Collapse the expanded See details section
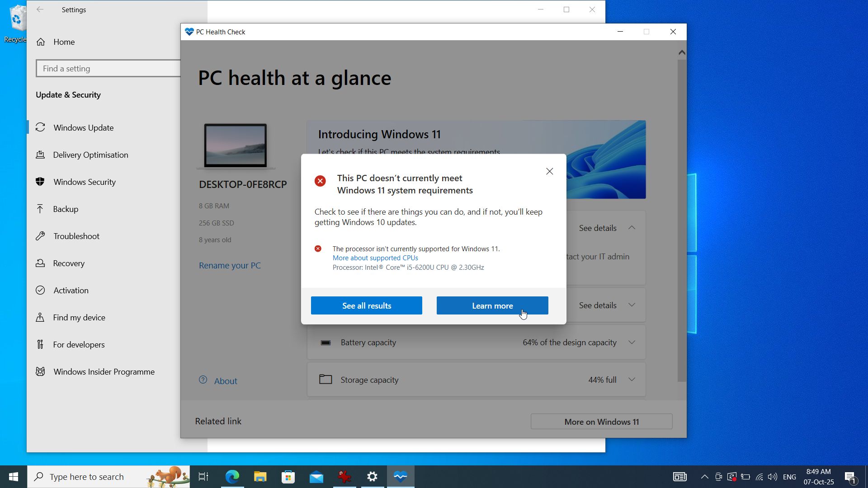 [631, 228]
